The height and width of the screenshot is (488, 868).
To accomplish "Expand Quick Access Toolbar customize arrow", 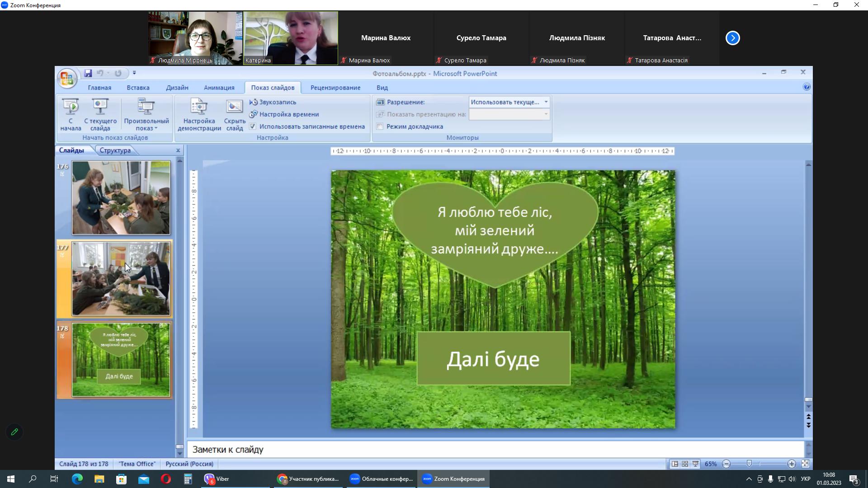I will 134,73.
